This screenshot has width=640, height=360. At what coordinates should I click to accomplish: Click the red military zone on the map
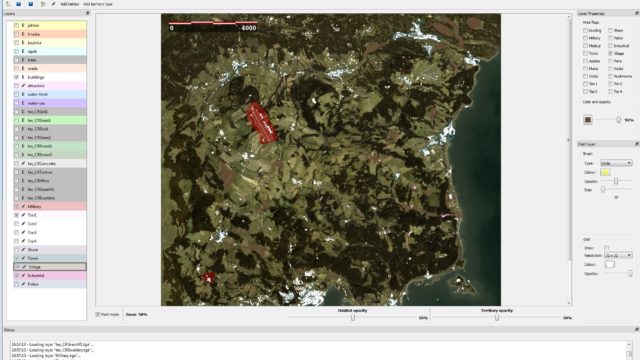pos(262,122)
